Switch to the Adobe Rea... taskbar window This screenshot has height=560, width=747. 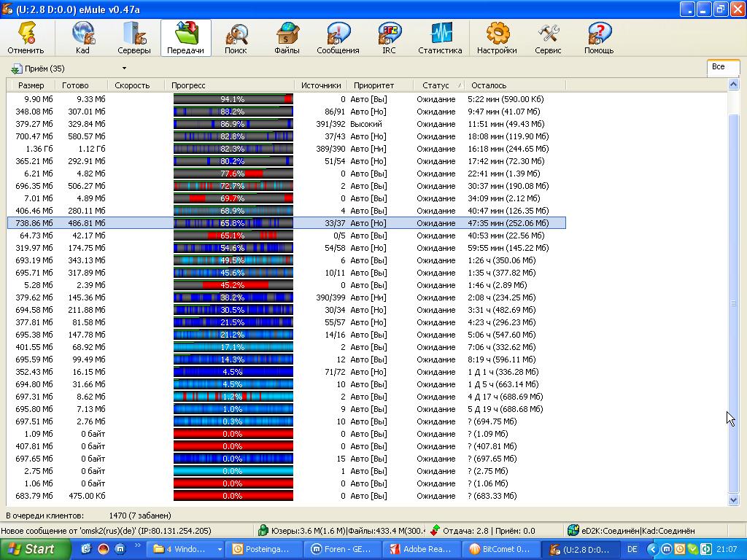421,548
